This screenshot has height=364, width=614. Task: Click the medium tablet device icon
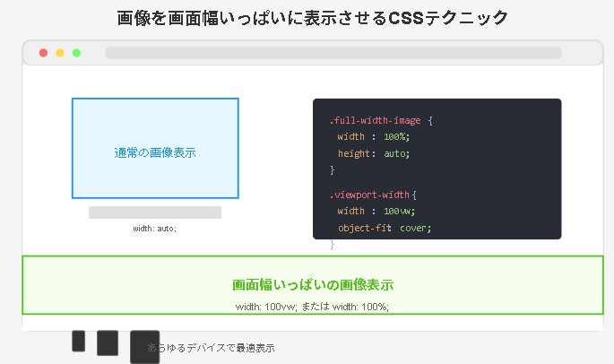(x=108, y=342)
